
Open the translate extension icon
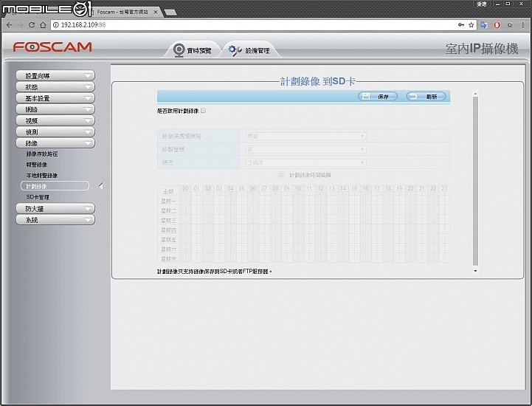[484, 25]
